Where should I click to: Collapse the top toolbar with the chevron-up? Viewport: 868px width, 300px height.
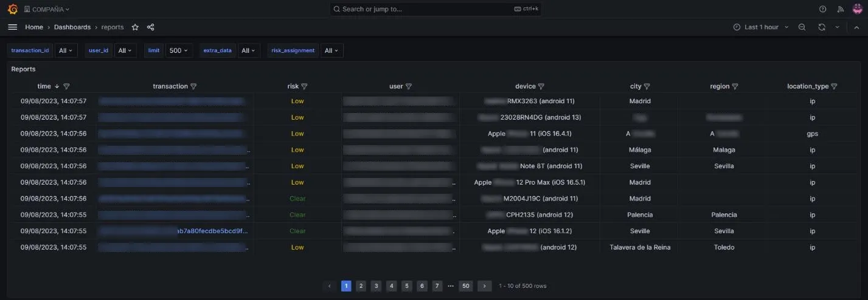click(x=856, y=27)
